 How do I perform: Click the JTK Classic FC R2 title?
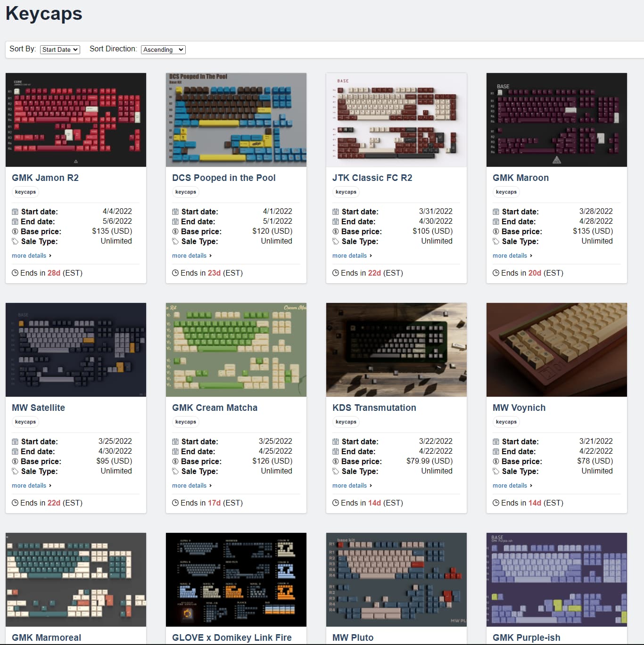tap(372, 178)
